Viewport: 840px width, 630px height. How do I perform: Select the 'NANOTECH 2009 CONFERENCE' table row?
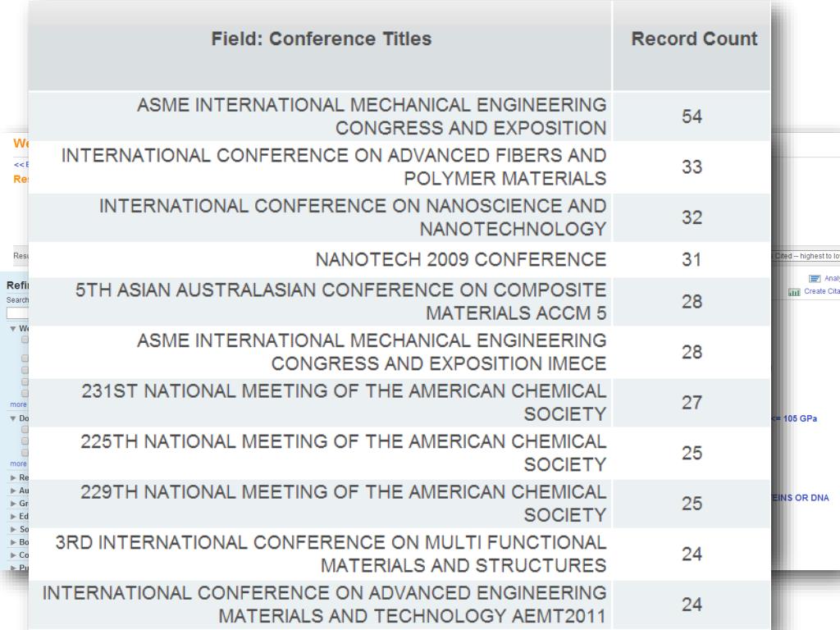coord(399,260)
